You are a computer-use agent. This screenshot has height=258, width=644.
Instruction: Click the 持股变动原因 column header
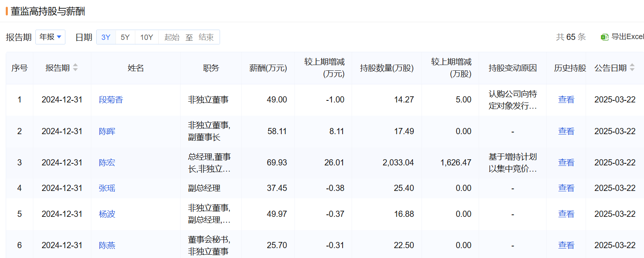tap(513, 68)
